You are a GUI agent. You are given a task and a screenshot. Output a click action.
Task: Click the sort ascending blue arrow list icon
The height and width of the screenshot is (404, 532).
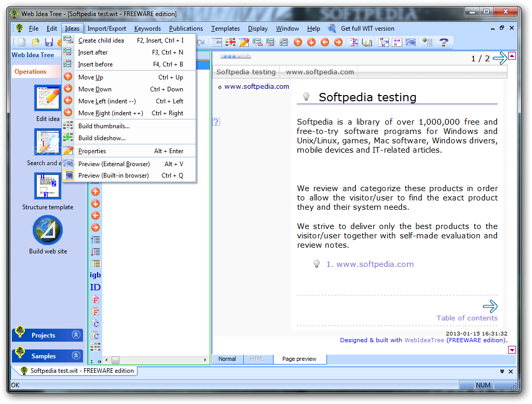tap(96, 240)
